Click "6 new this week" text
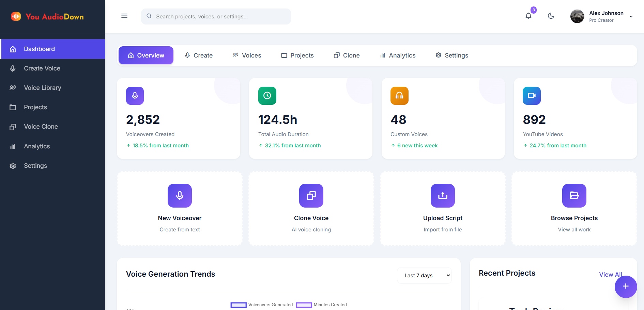The width and height of the screenshot is (644, 310). point(417,146)
